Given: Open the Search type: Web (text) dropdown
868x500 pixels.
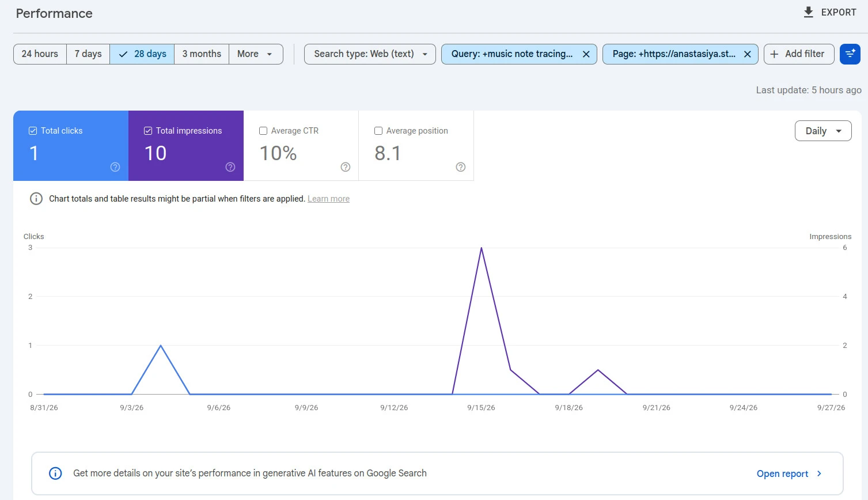Looking at the screenshot, I should [x=370, y=54].
